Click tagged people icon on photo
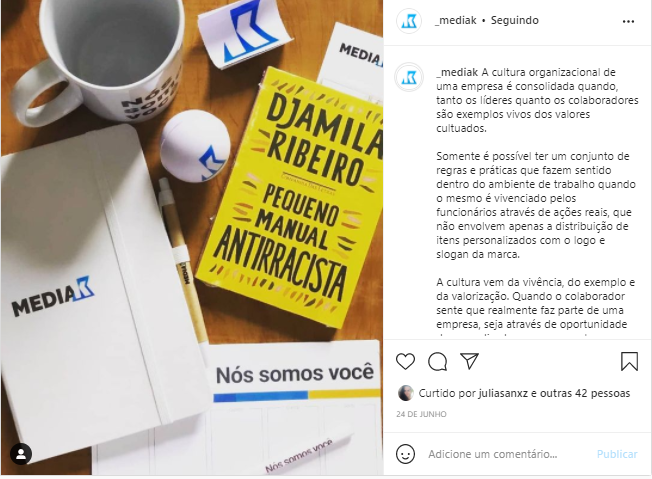This screenshot has height=479, width=652. [x=21, y=454]
